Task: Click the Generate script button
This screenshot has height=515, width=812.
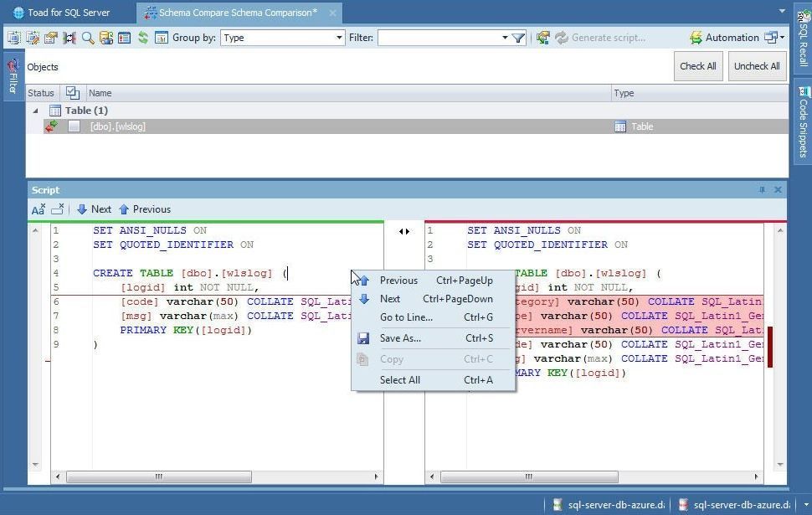Action: [601, 38]
